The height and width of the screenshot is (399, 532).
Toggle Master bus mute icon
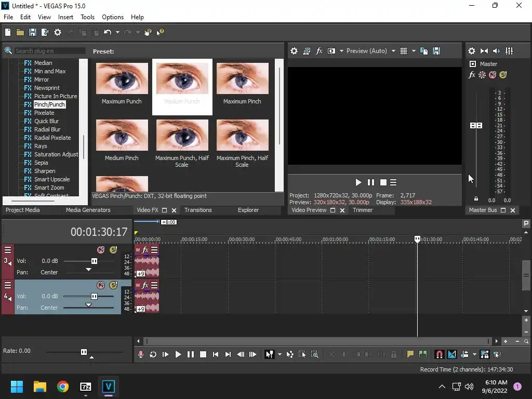493,75
